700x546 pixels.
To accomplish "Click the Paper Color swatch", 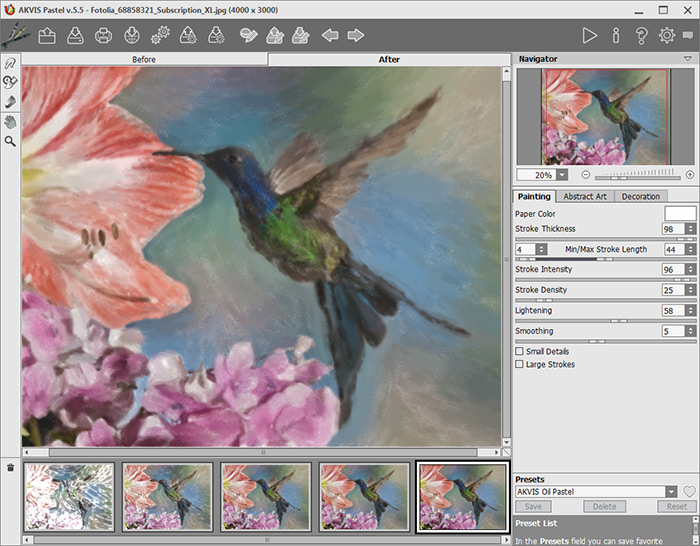I will click(680, 213).
